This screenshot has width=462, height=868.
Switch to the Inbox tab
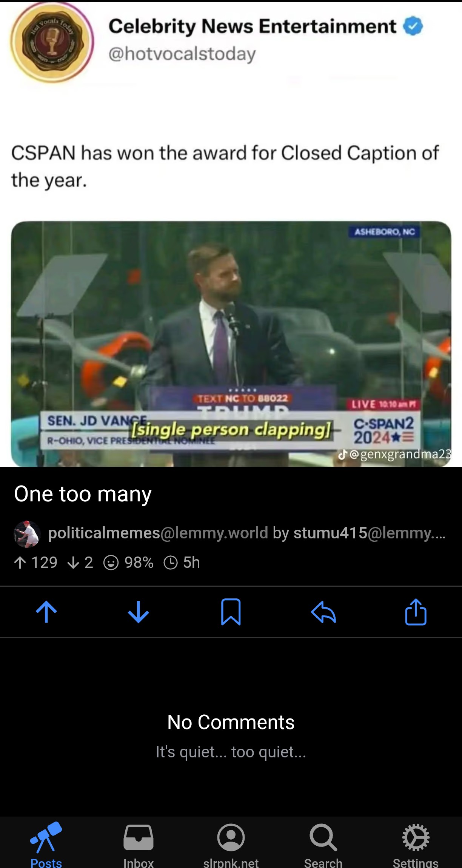point(139,845)
